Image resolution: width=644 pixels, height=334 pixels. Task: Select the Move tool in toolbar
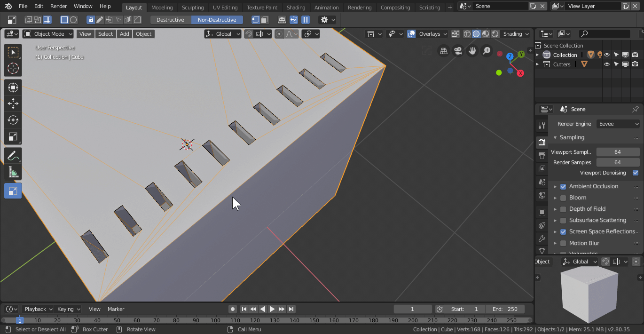(x=13, y=103)
